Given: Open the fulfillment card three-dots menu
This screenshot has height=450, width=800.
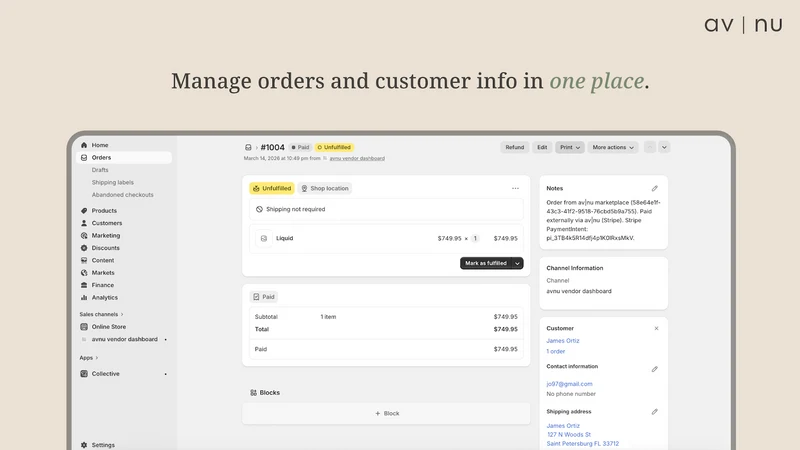Looking at the screenshot, I should click(x=515, y=188).
